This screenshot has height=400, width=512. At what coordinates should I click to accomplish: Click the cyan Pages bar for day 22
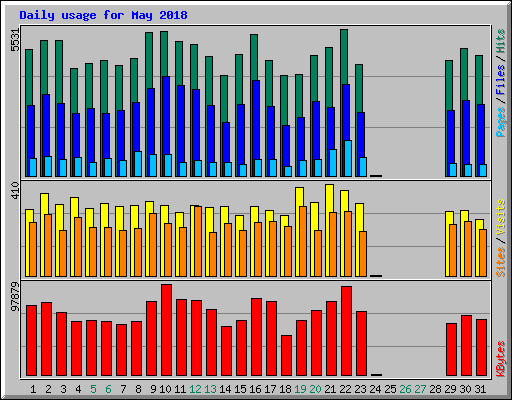[348, 158]
